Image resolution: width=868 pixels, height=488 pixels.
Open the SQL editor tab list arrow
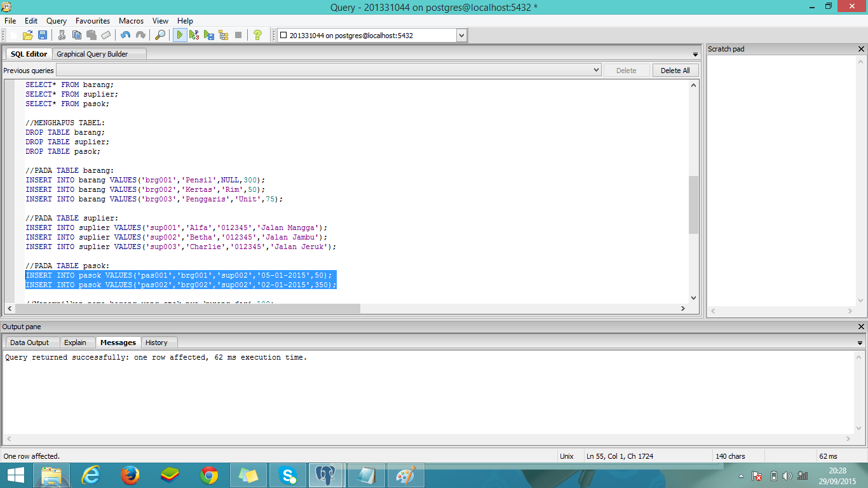(x=696, y=55)
